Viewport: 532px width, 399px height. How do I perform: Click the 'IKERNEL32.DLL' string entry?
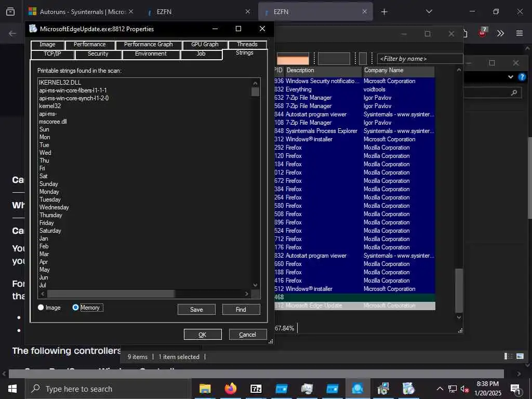[x=60, y=83]
